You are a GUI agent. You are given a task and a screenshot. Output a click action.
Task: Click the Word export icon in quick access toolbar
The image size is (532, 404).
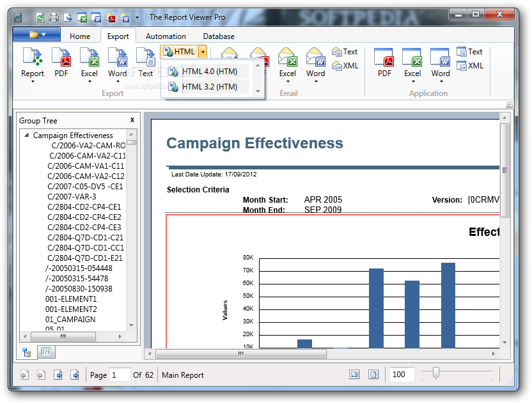[x=96, y=17]
